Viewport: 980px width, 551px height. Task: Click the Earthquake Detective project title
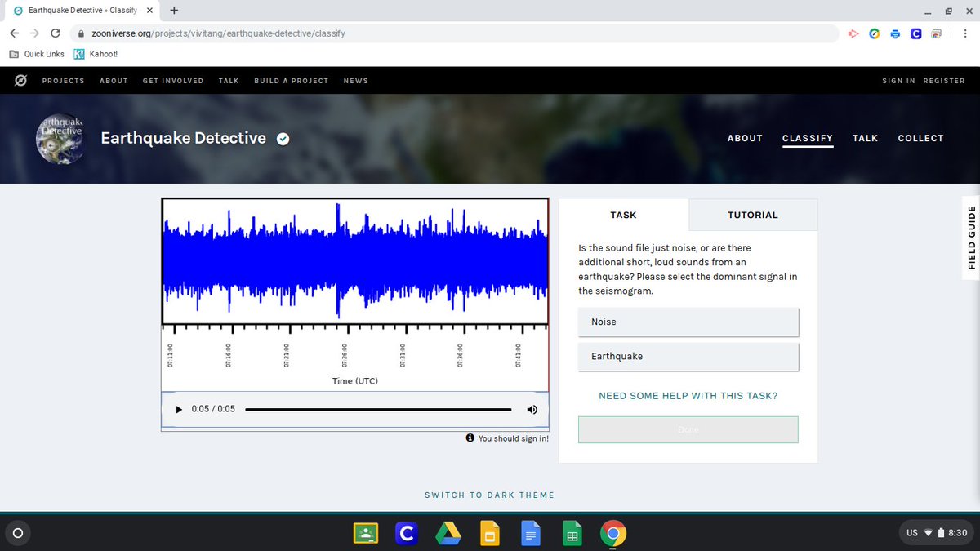click(x=183, y=138)
